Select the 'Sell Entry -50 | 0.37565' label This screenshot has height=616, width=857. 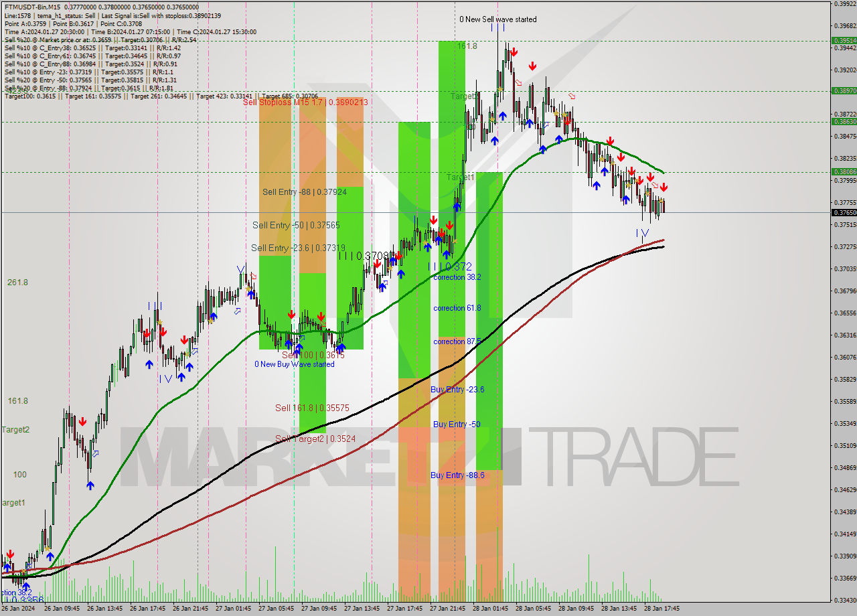click(296, 225)
